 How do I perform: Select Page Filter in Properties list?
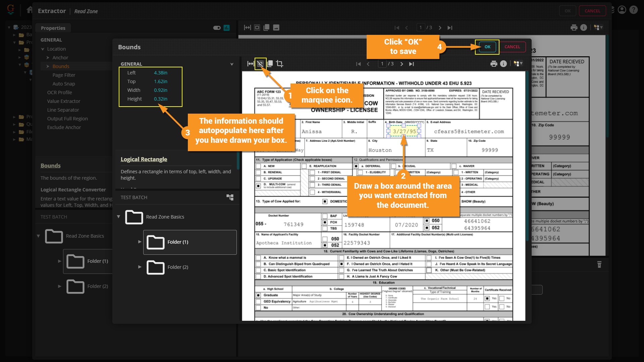(64, 75)
